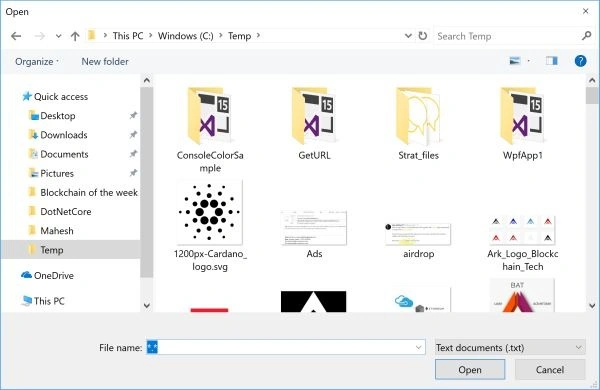Image resolution: width=600 pixels, height=390 pixels.
Task: Go back using the back arrow
Action: click(x=16, y=36)
